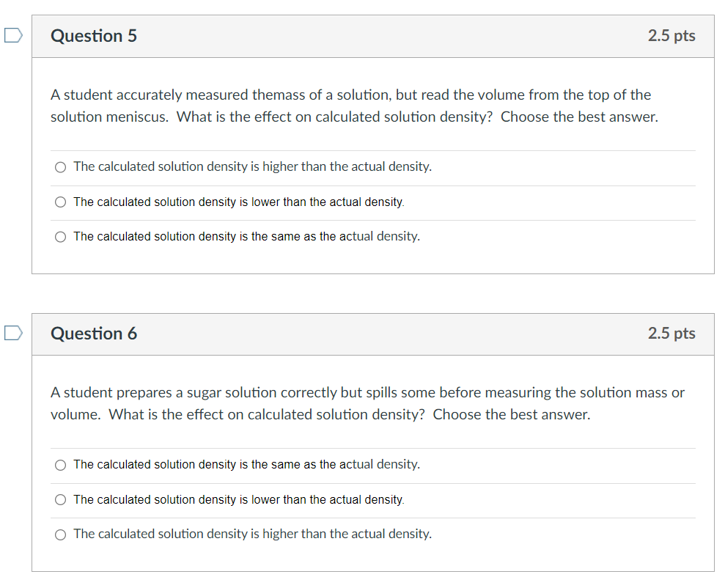Click the 2.5 pts label on Question 6

(671, 334)
